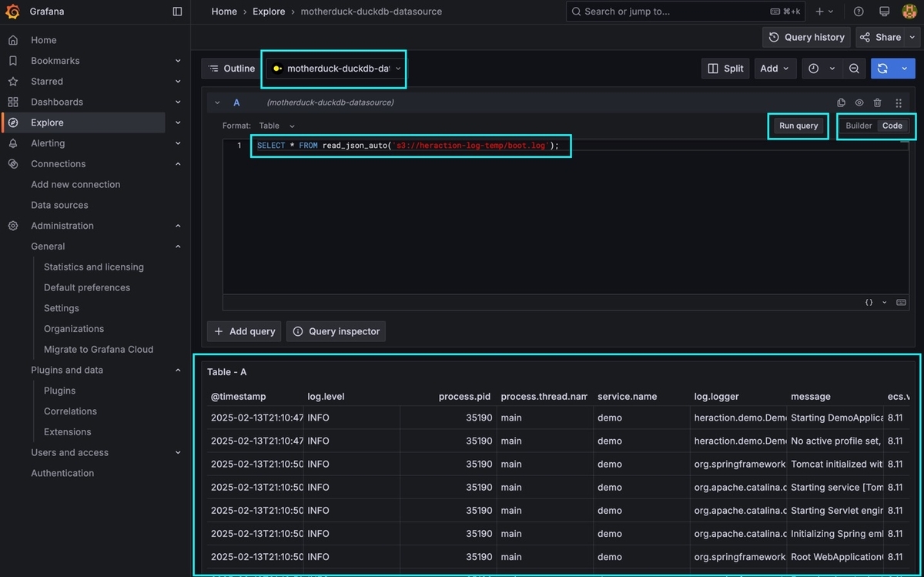The image size is (924, 577).
Task: Open the refresh interval dropdown arrow
Action: pyautogui.click(x=905, y=69)
